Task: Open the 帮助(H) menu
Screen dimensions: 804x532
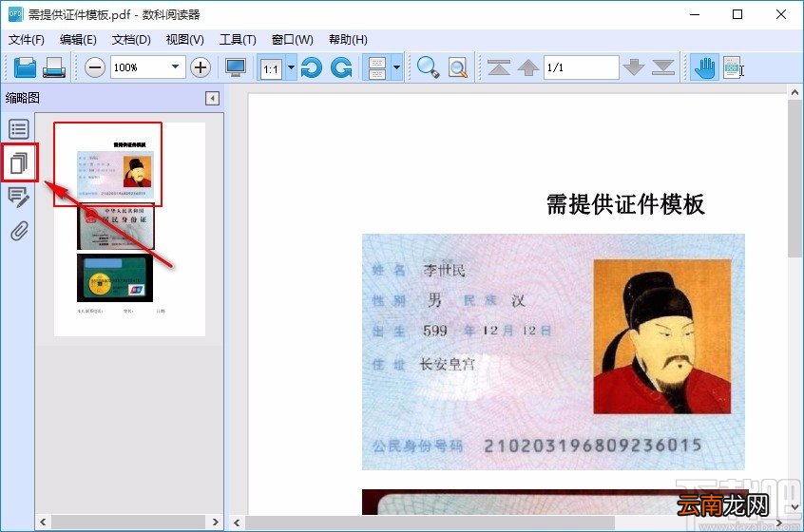Action: [x=348, y=40]
